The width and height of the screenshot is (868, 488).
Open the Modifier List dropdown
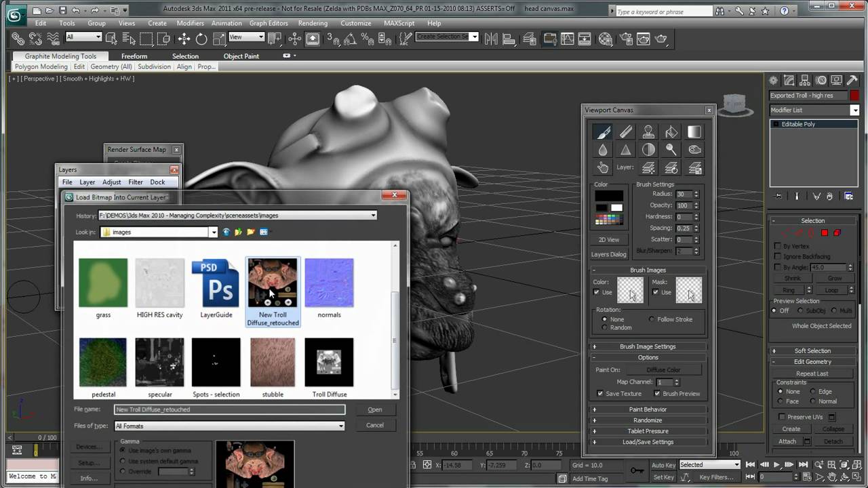854,110
